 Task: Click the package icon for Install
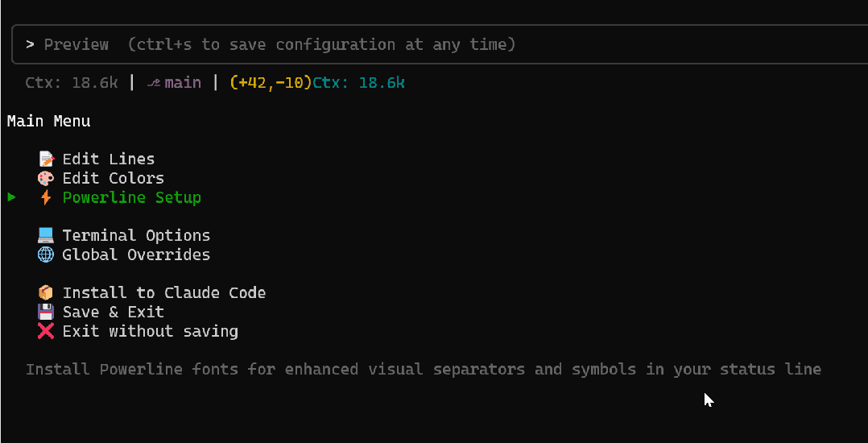[46, 293]
